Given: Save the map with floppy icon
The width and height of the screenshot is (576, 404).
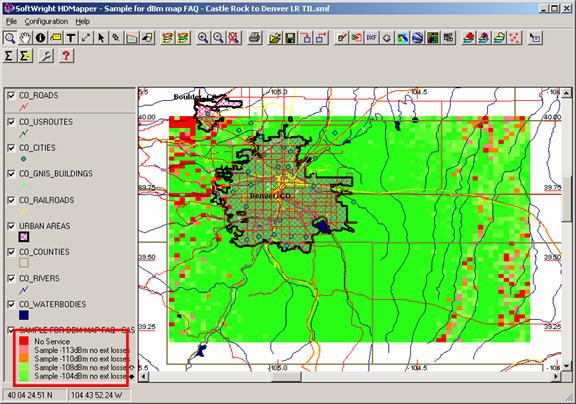Looking at the screenshot, I should click(x=290, y=38).
